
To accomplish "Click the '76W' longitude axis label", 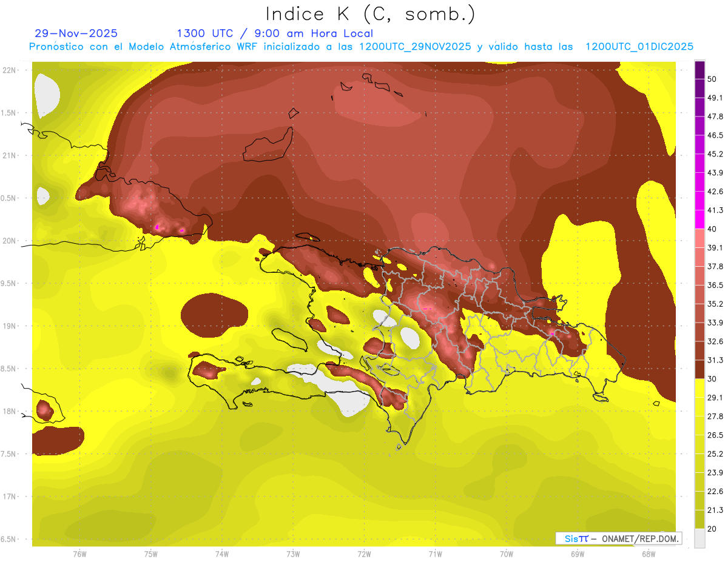I will (x=79, y=554).
